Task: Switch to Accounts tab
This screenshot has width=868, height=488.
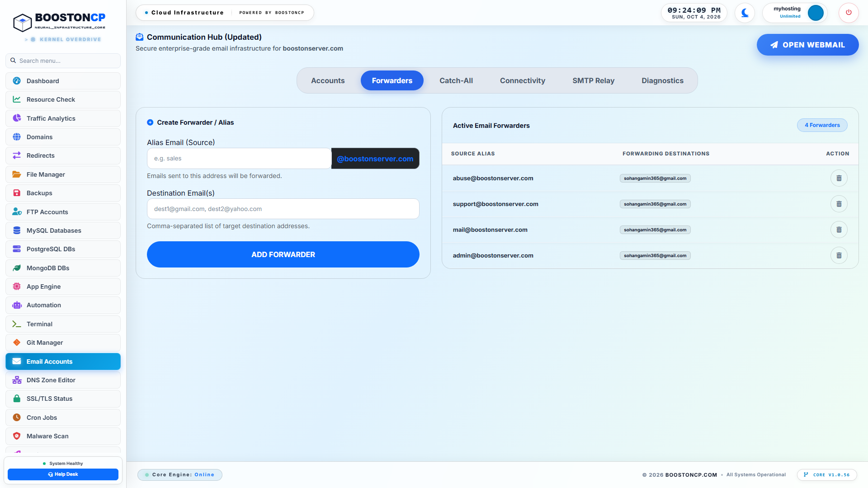Action: tap(328, 80)
